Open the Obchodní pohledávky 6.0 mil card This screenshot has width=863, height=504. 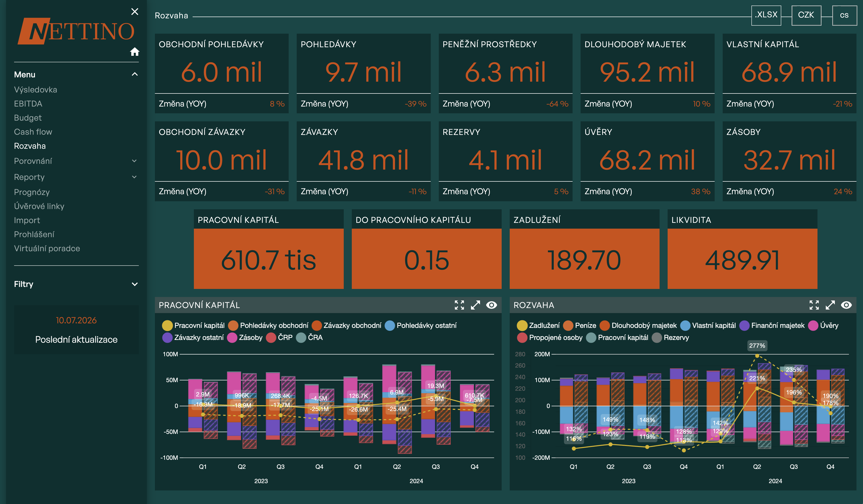tap(222, 74)
